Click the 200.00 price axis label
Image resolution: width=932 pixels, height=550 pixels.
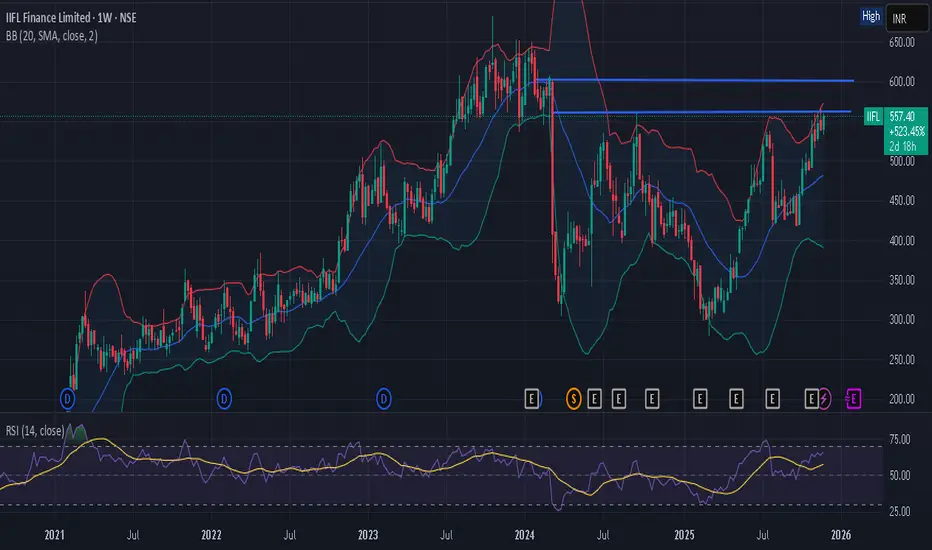pyautogui.click(x=902, y=399)
